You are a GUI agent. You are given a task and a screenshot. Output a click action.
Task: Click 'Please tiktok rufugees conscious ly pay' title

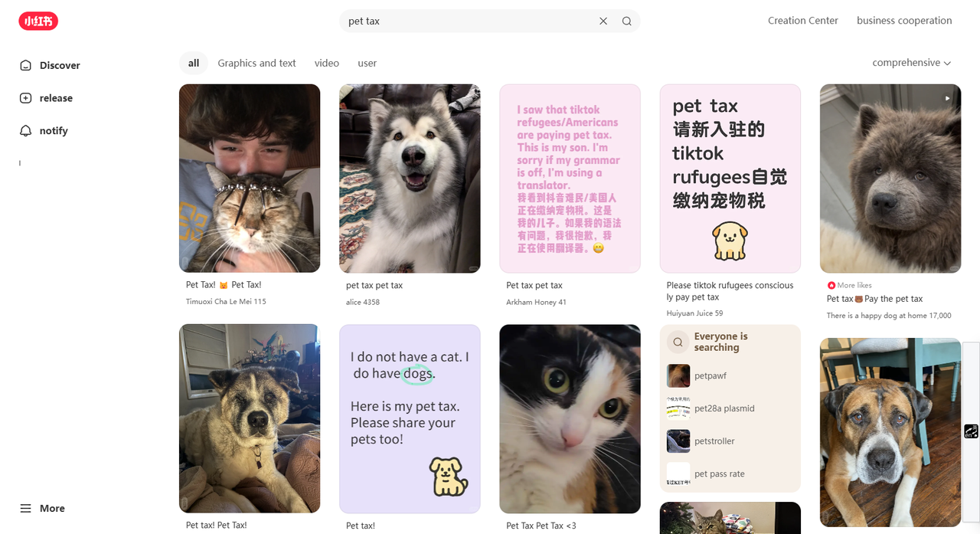coord(730,291)
